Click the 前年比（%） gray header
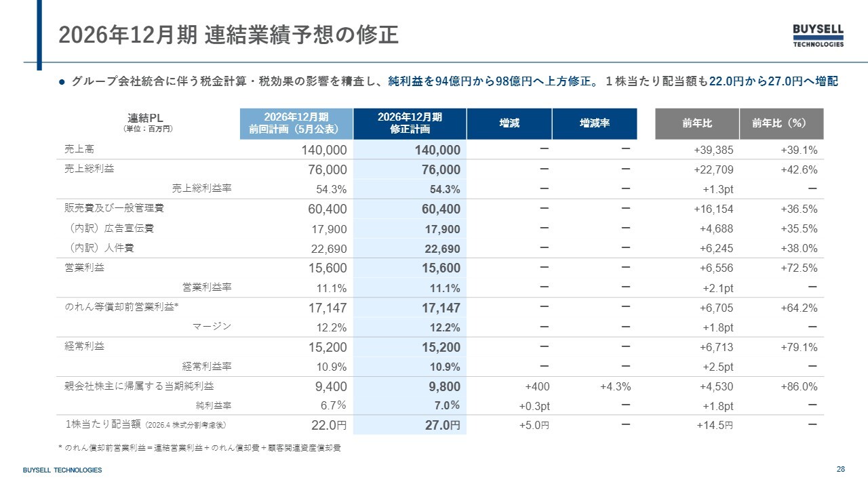The image size is (868, 488). coord(781,123)
